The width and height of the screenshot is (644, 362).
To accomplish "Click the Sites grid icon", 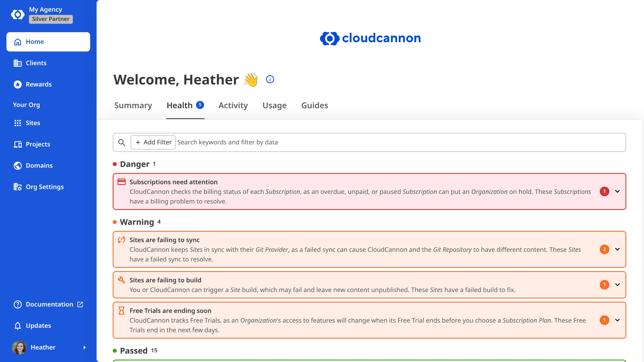I will 18,123.
